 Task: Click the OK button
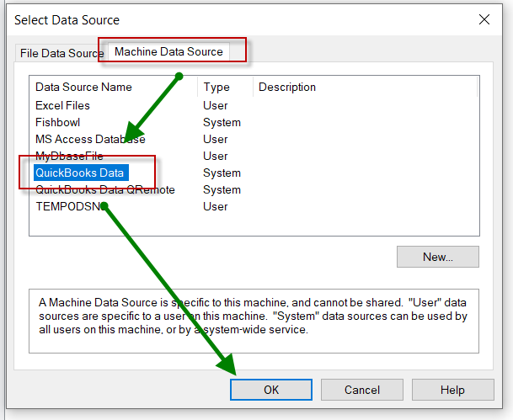coord(271,390)
